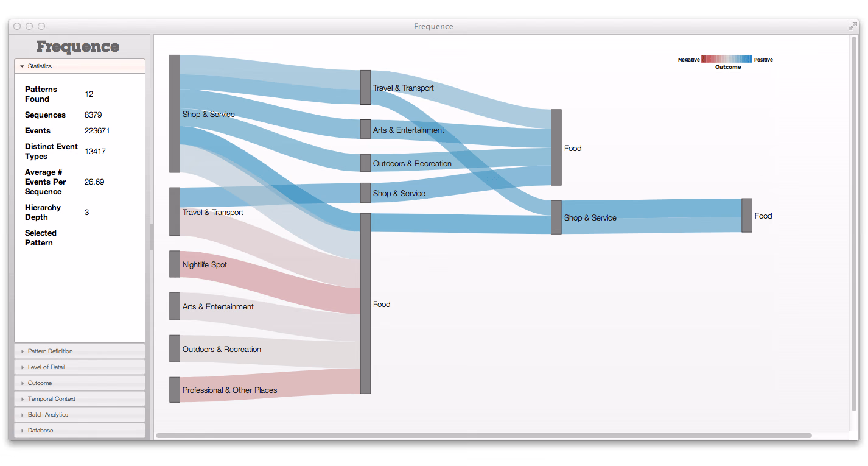The width and height of the screenshot is (868, 466).
Task: Collapse the Statistics panel
Action: tap(80, 66)
